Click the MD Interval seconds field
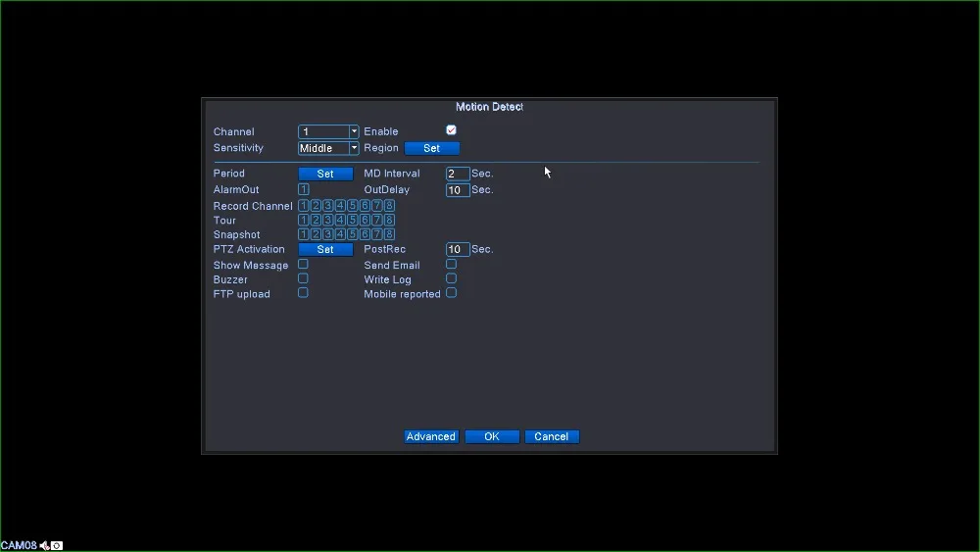Image resolution: width=980 pixels, height=552 pixels. (x=457, y=174)
